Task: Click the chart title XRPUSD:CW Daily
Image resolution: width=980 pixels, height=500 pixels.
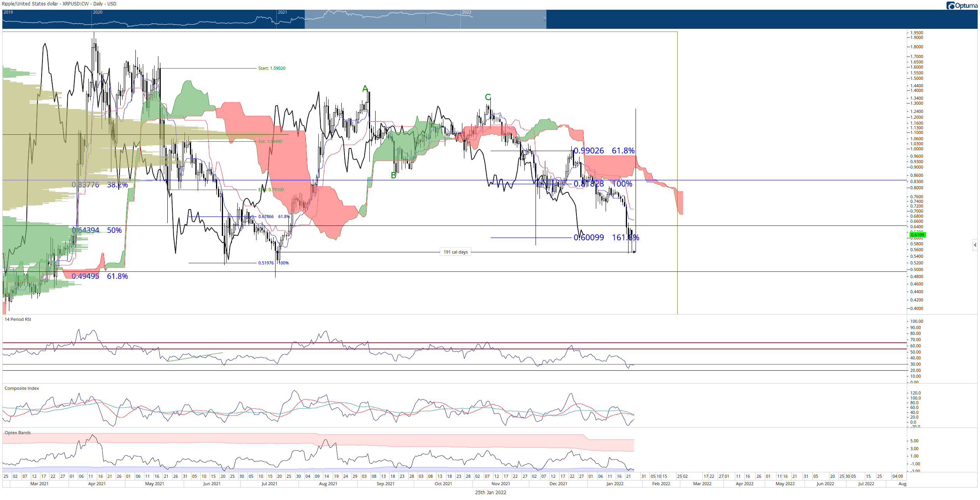Action: (x=59, y=4)
